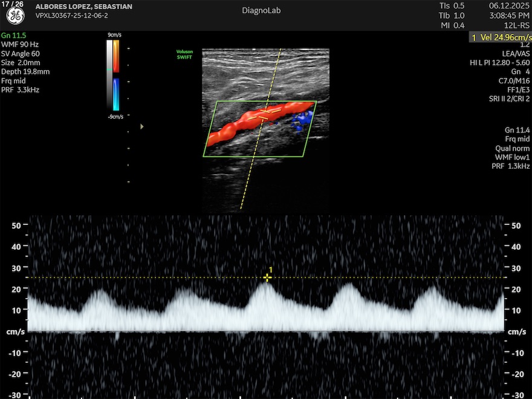This screenshot has height=399, width=532.
Task: Click the GE logo icon
Action: pyautogui.click(x=15, y=15)
